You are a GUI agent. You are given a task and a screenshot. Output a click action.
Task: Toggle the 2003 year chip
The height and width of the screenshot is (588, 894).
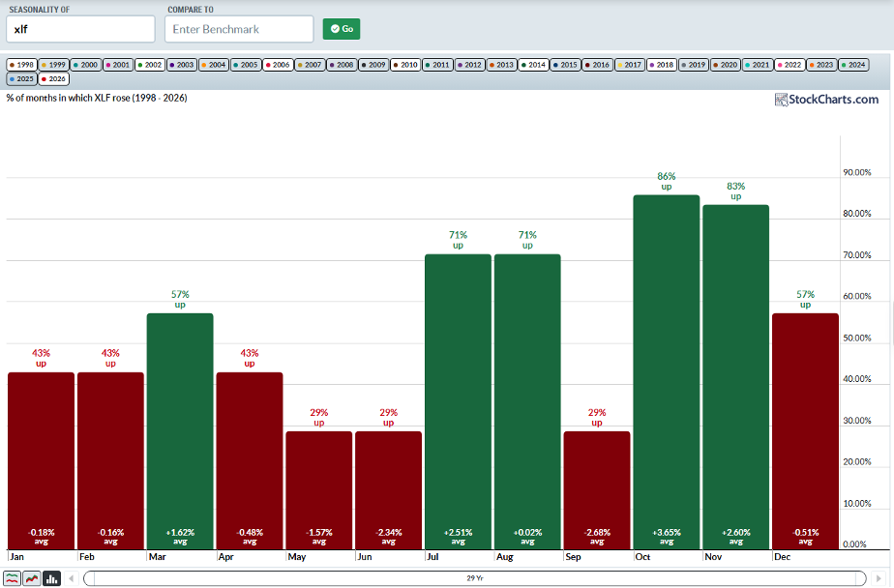tap(181, 65)
